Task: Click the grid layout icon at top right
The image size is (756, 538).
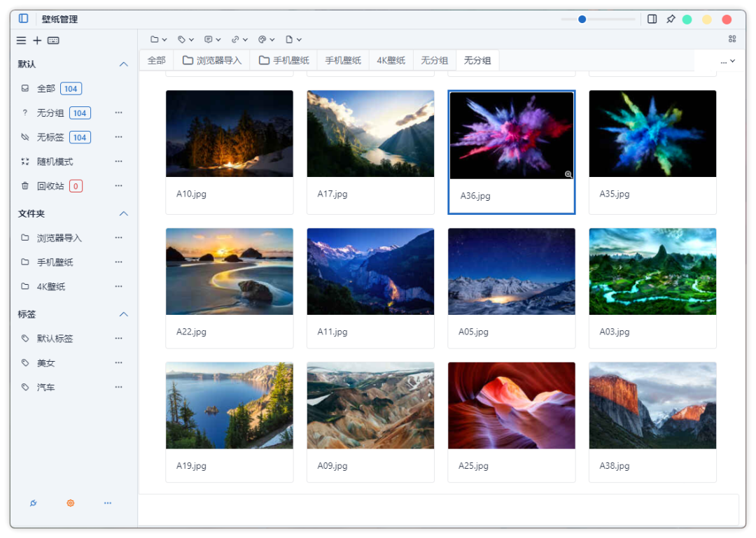Action: click(732, 39)
